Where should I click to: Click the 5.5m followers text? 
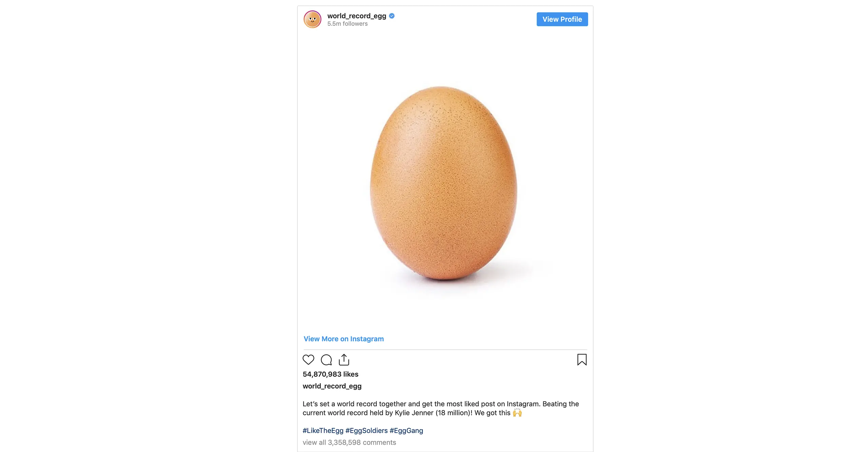click(347, 24)
